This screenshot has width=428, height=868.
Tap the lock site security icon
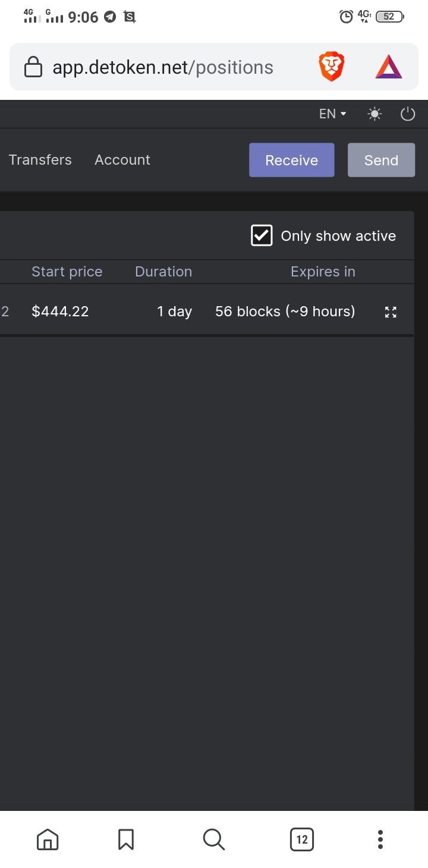[33, 67]
